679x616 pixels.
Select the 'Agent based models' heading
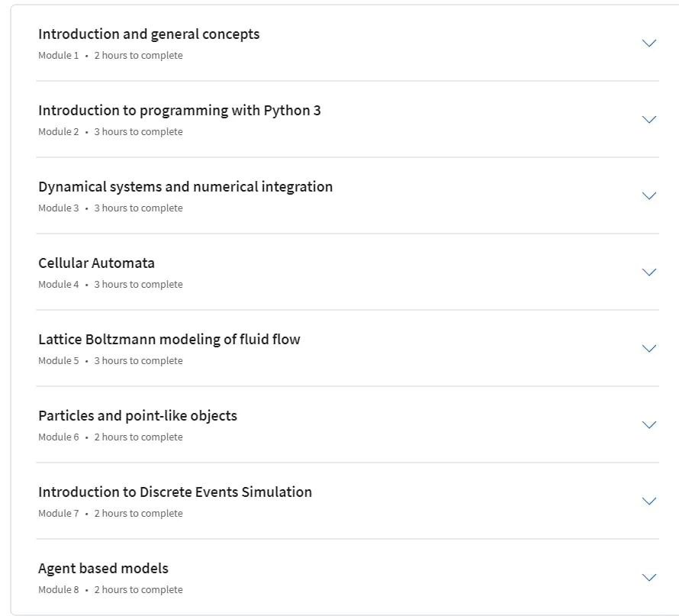pyautogui.click(x=103, y=569)
